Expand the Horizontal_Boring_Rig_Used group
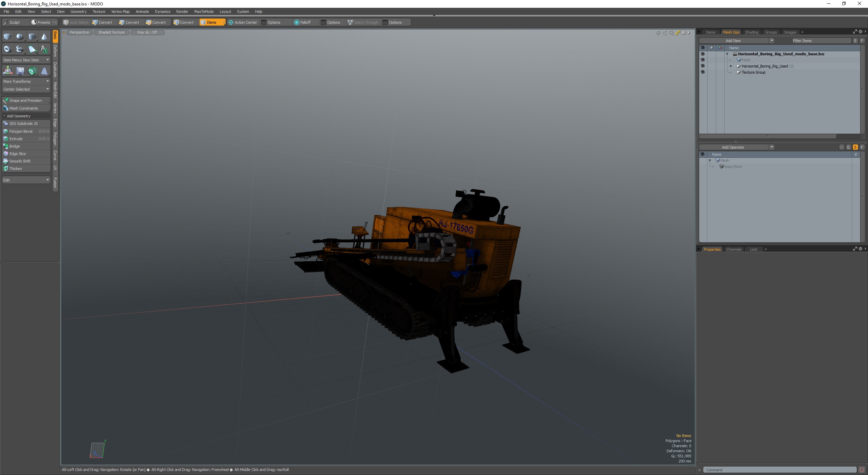Viewport: 868px width, 475px height. [x=731, y=66]
